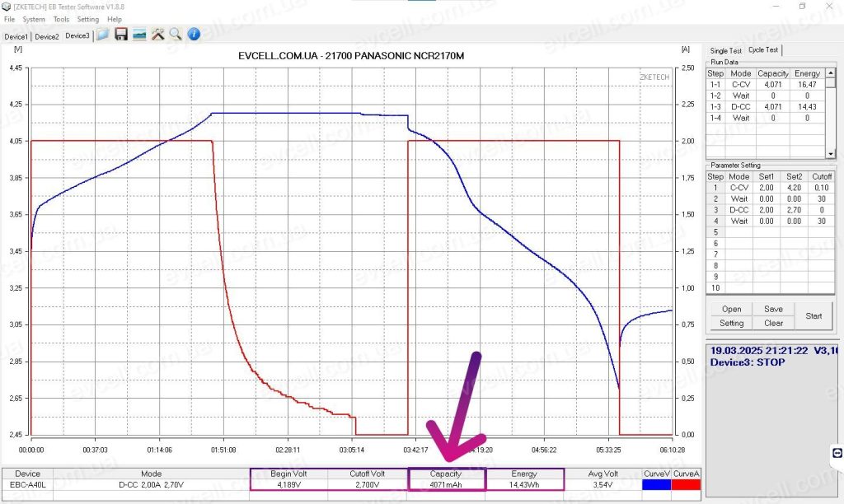Select the screenshot image capture toolbar icon
The width and height of the screenshot is (844, 504).
coord(139,34)
